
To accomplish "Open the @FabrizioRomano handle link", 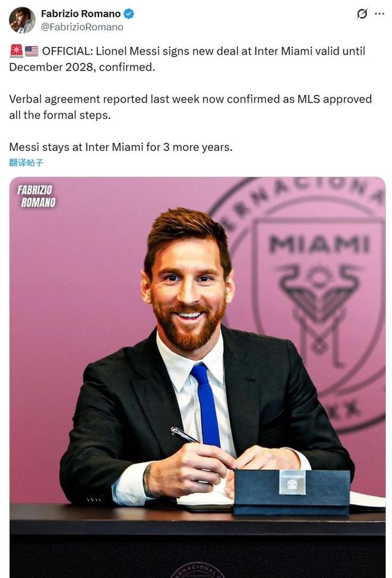I will pyautogui.click(x=82, y=27).
